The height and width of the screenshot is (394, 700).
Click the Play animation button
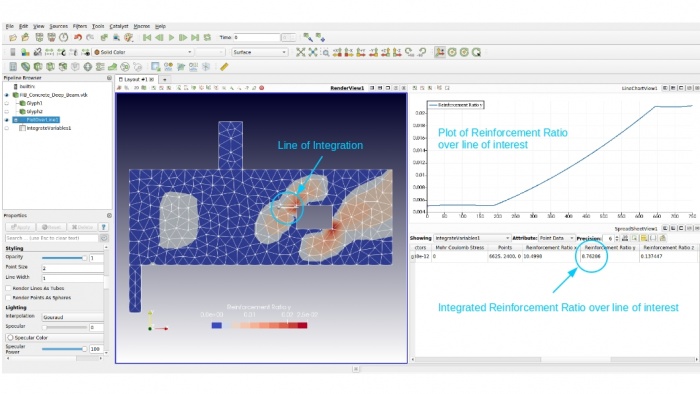coord(171,37)
